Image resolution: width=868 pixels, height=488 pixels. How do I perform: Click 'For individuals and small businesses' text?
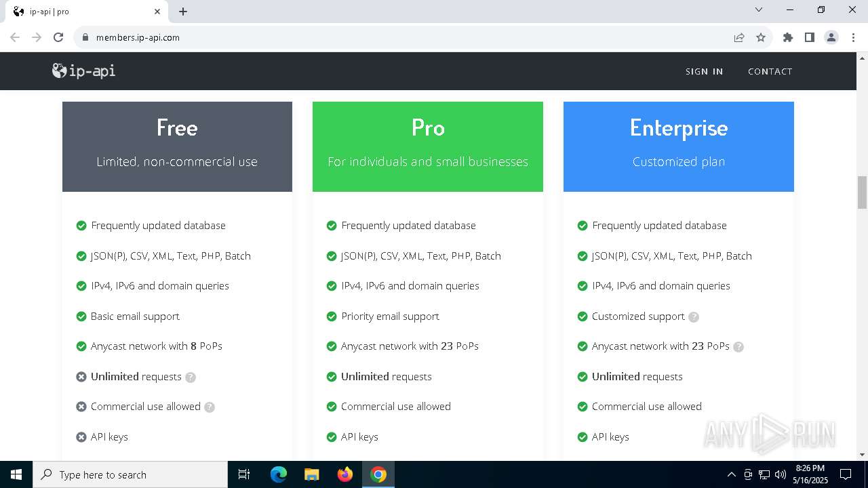[x=428, y=162]
